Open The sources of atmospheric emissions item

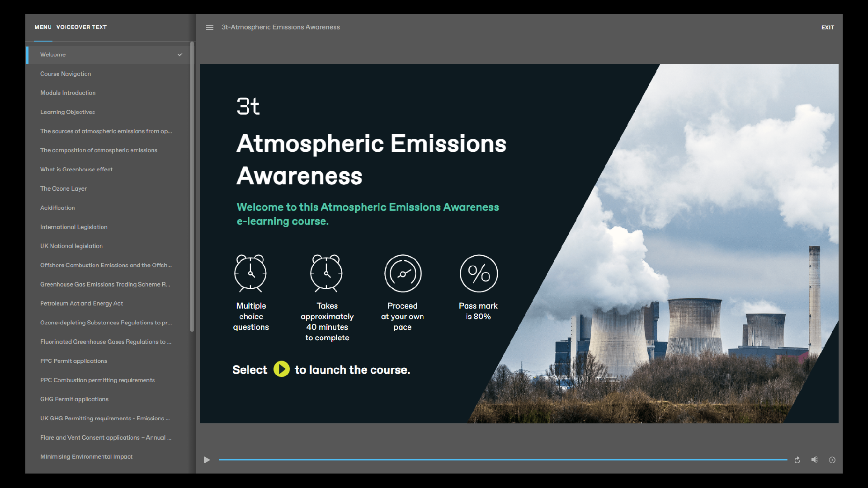click(108, 131)
